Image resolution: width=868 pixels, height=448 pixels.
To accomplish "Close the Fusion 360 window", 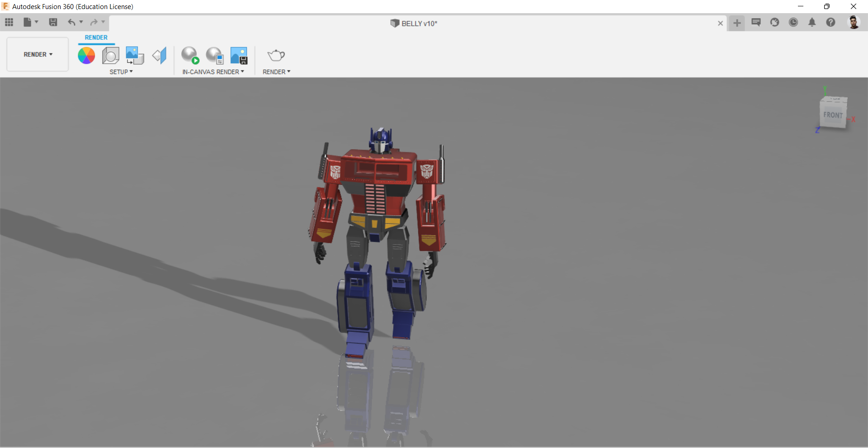I will click(854, 6).
